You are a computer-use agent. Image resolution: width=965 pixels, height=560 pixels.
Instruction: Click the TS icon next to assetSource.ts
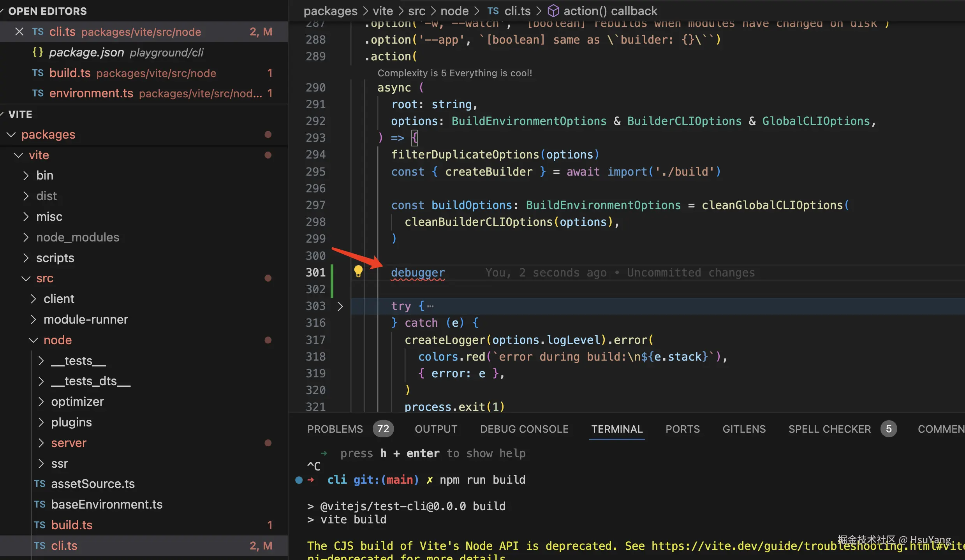[x=40, y=484]
